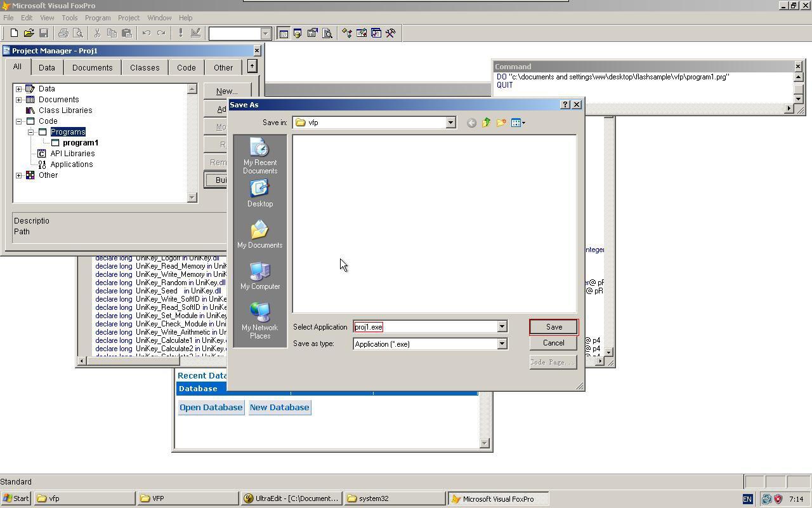Click the Copy toolbar icon
Screen dimensions: 812x508
(112, 33)
